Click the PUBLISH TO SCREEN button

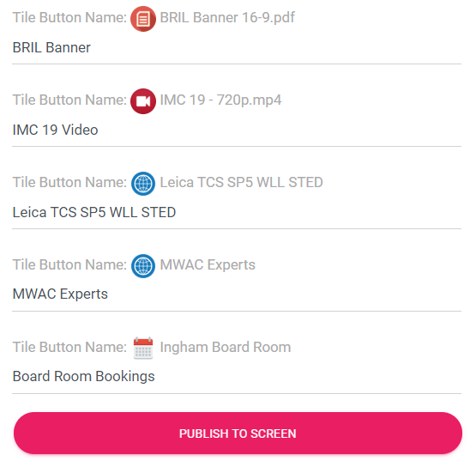[238, 433]
